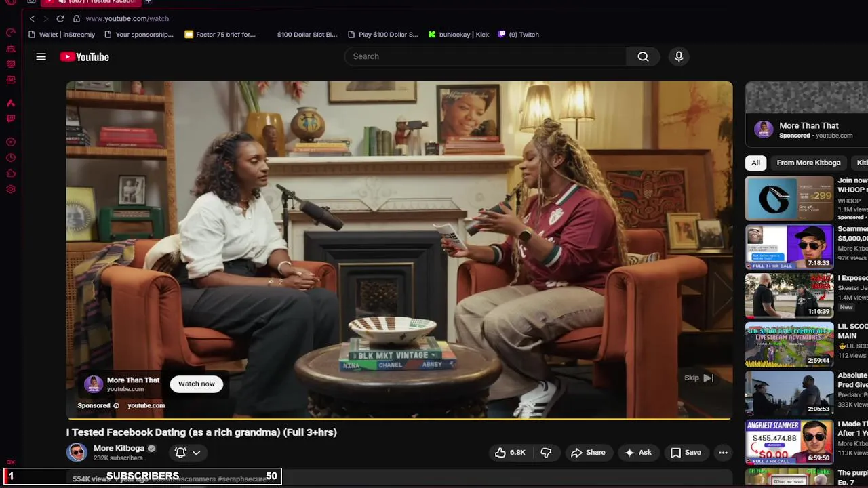Click the search magnifier button
Image resolution: width=868 pixels, height=488 pixels.
[643, 56]
